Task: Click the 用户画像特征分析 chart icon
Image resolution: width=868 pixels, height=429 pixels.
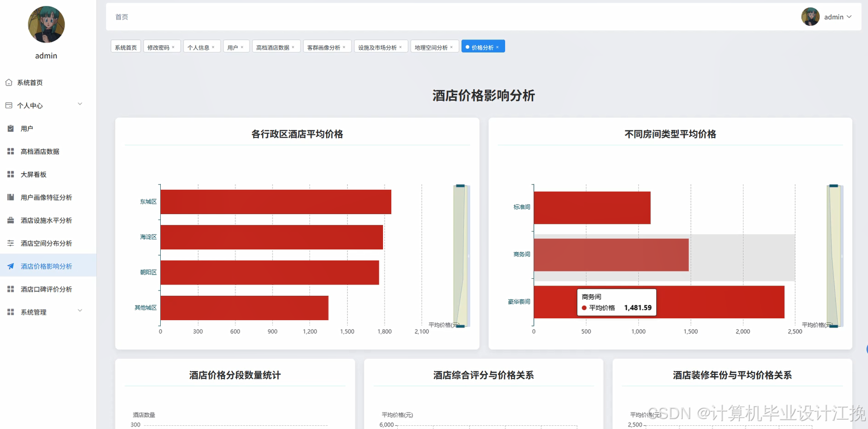Action: [x=11, y=197]
